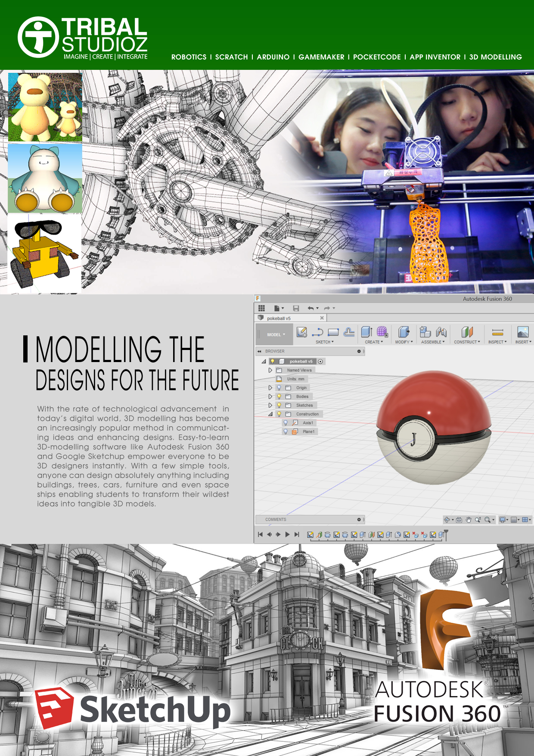Step back one timeline feature
534x756 pixels.
(x=269, y=534)
